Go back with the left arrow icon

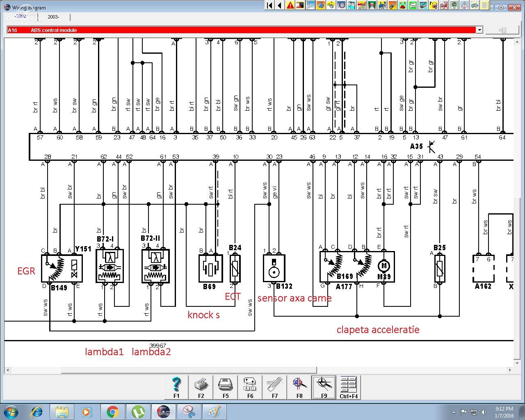[280, 5]
